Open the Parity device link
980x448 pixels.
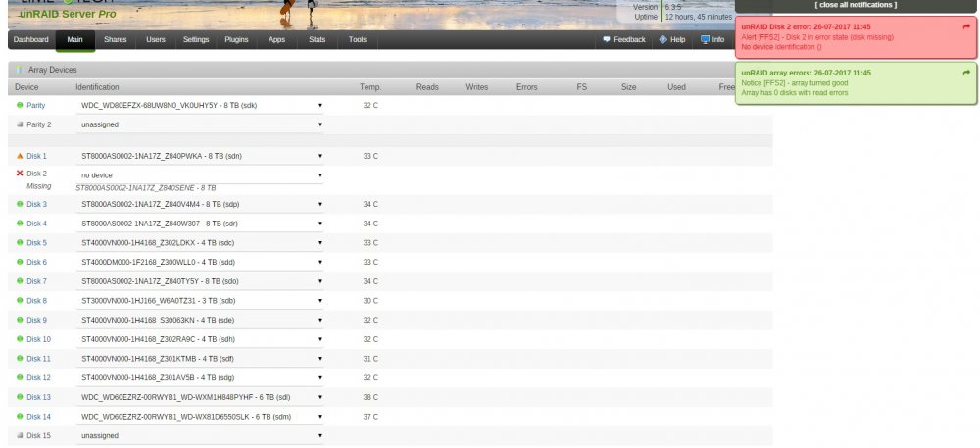click(x=35, y=105)
